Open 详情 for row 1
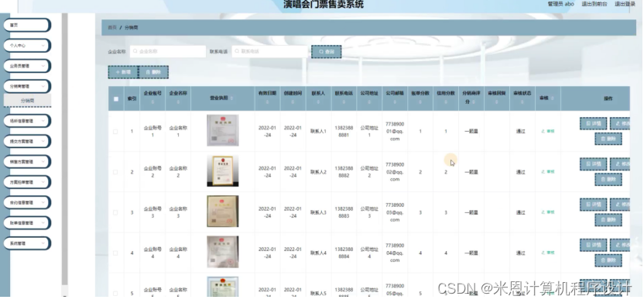The width and height of the screenshot is (644, 303). point(593,123)
